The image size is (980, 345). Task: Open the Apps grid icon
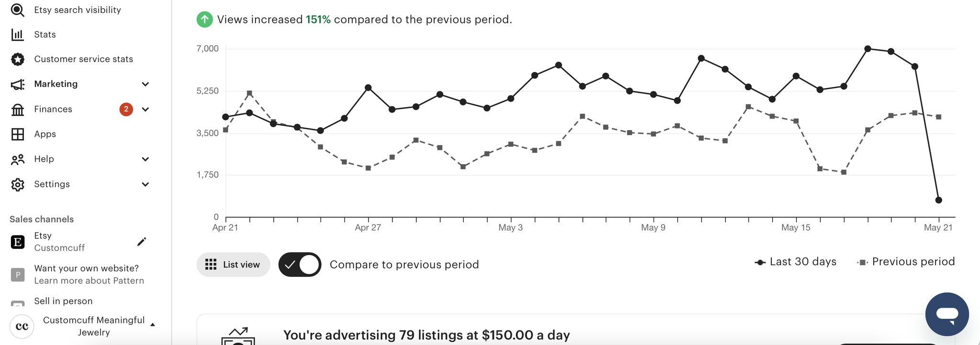[18, 134]
